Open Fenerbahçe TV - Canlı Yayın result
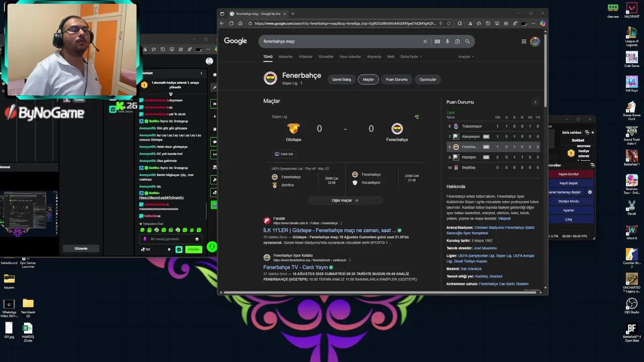 tap(295, 267)
